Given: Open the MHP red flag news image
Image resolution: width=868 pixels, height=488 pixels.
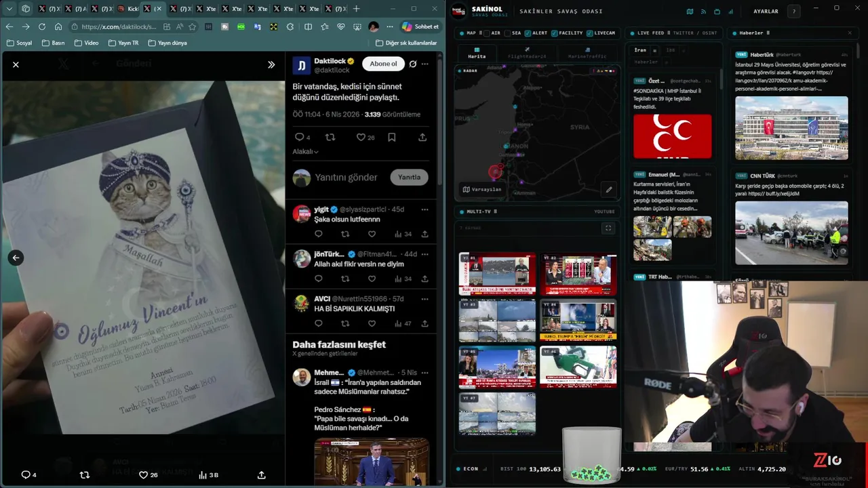Looking at the screenshot, I should coord(673,136).
